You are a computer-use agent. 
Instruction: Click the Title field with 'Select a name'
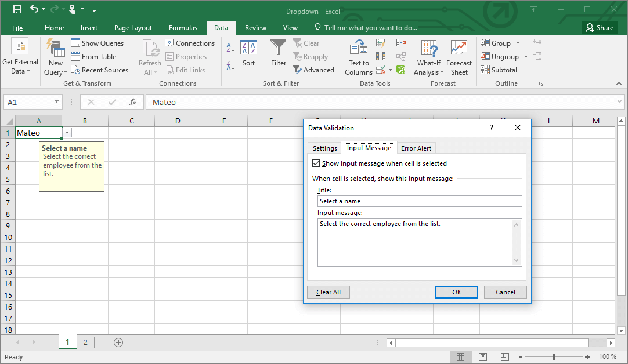[x=420, y=201]
